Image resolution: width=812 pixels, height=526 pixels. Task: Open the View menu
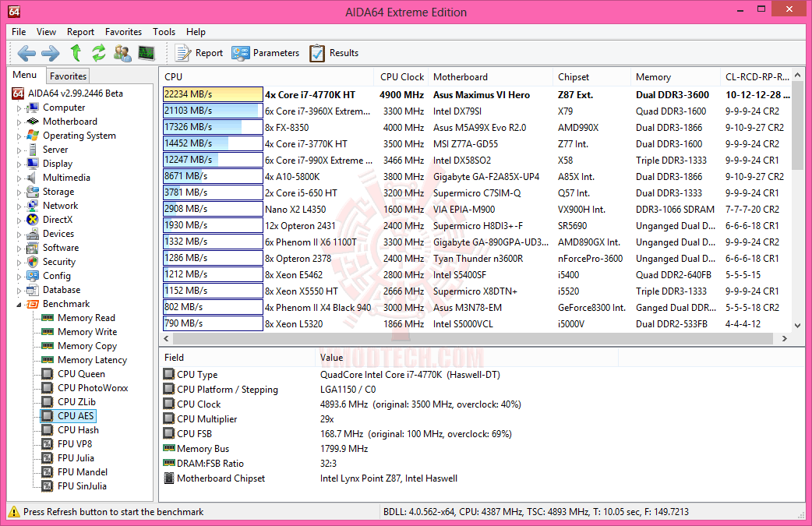click(x=46, y=32)
